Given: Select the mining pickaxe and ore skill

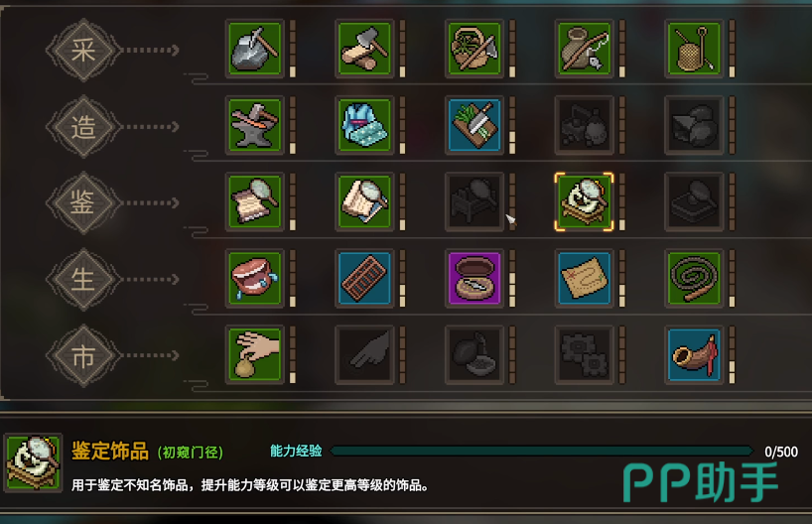Looking at the screenshot, I should click(255, 49).
